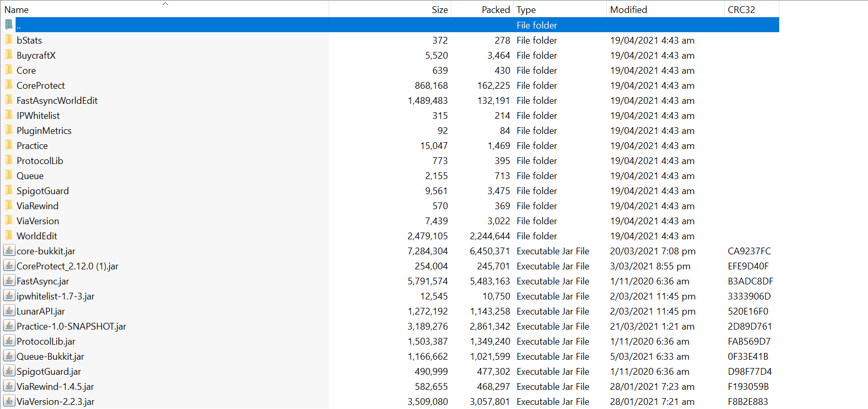Viewport: 868px width, 409px height.
Task: Sort files by CRC32 column header
Action: click(x=751, y=9)
